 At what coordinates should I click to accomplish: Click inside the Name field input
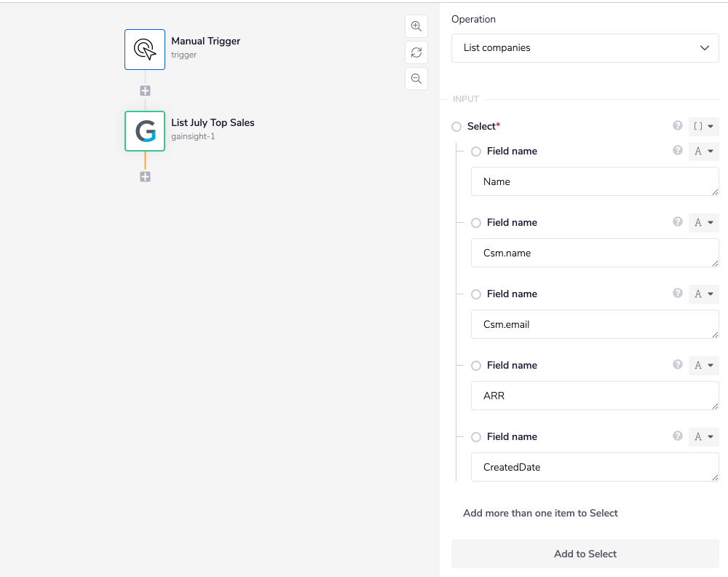pos(594,181)
